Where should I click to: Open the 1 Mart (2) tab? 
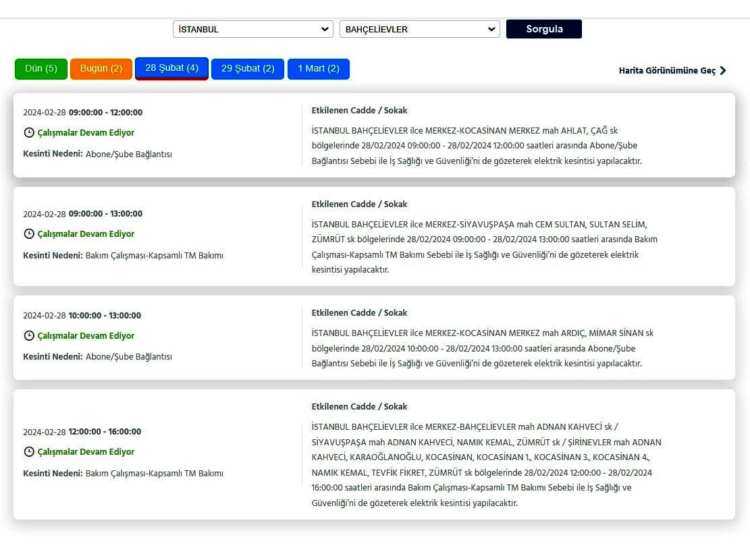click(319, 69)
